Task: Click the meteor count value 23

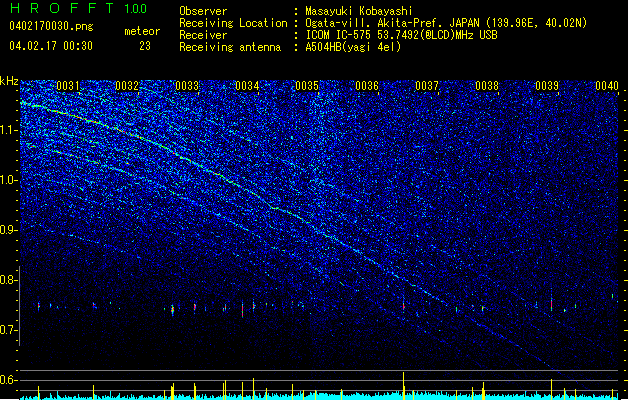Action: (145, 46)
